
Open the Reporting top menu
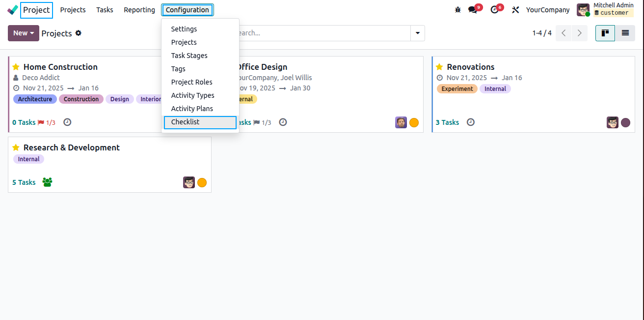coord(139,10)
